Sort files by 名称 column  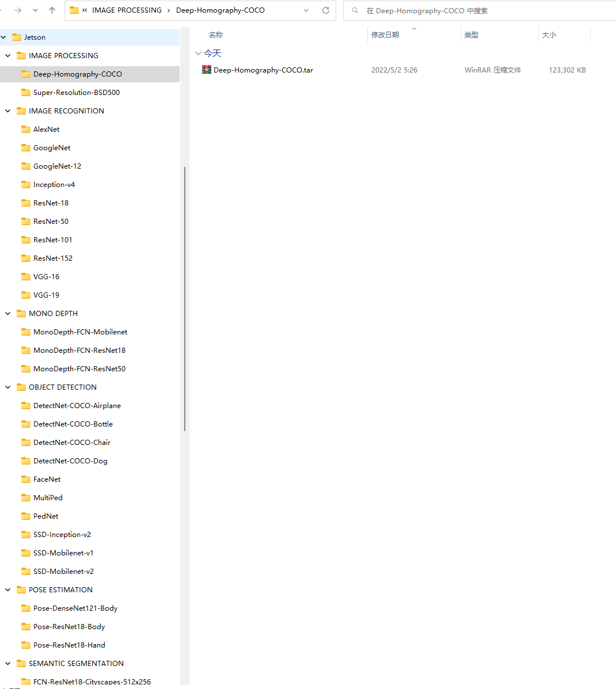216,35
